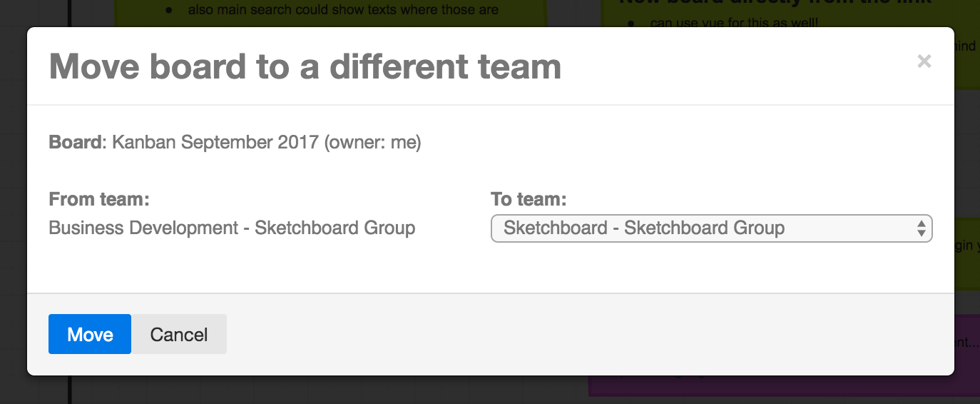Click the 'From team:' label

99,199
